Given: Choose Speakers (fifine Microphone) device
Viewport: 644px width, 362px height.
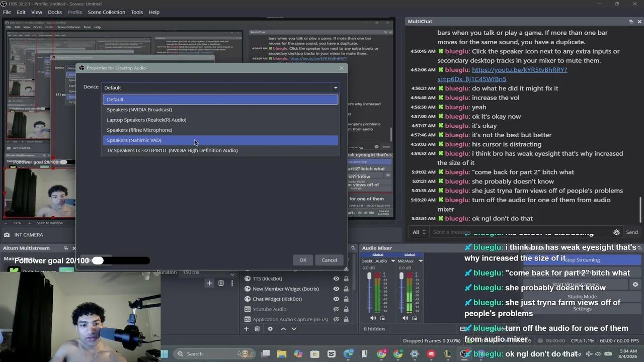Looking at the screenshot, I should point(220,130).
